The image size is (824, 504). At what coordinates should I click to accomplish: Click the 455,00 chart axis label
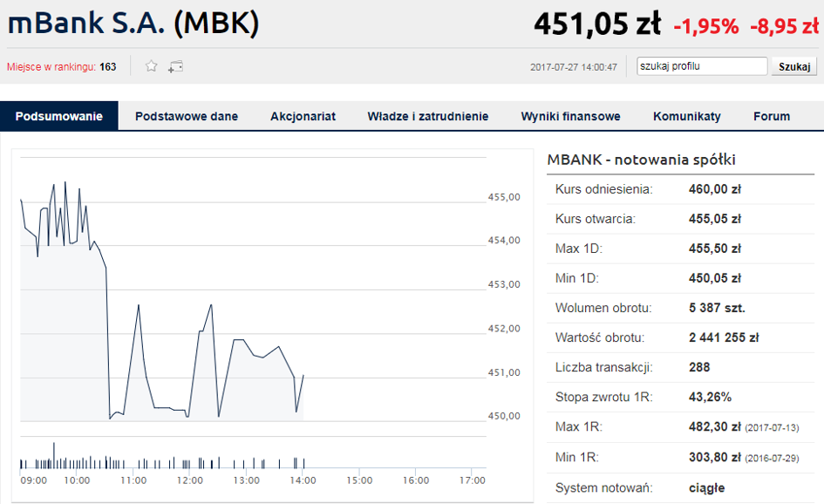pos(504,197)
